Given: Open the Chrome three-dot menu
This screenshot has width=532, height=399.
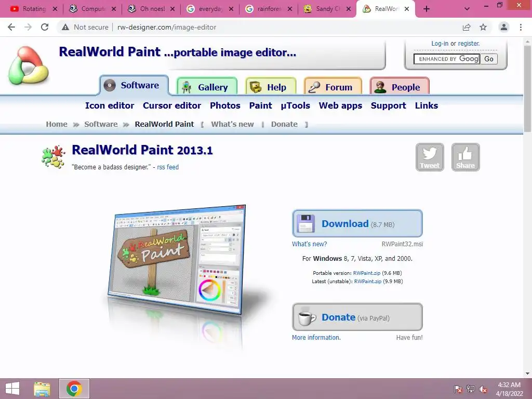Looking at the screenshot, I should coord(521,27).
